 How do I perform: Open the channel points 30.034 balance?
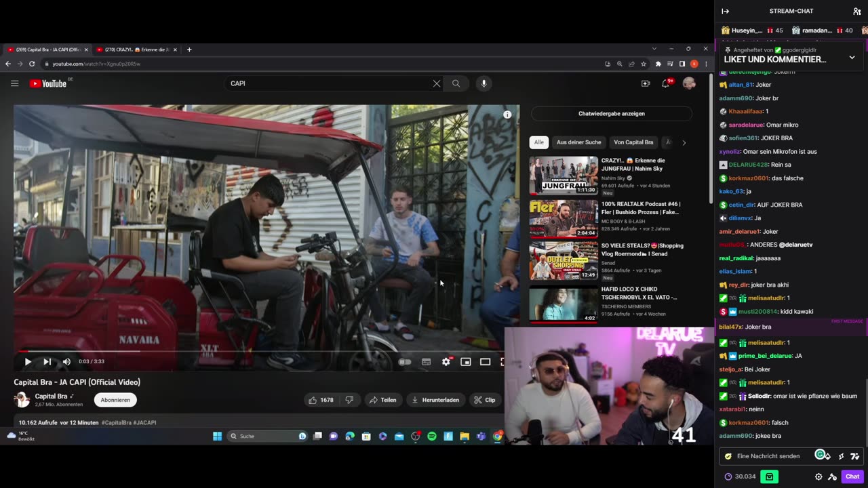coord(740,476)
